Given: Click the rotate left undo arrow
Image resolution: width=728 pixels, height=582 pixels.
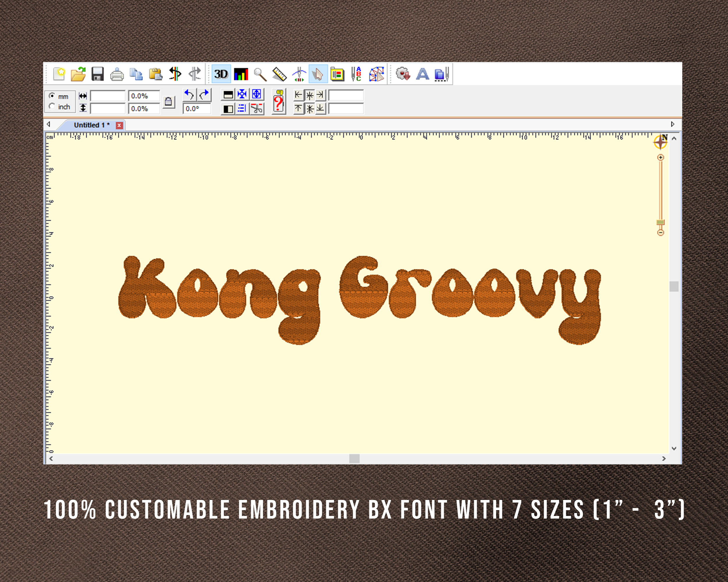Looking at the screenshot, I should (189, 95).
